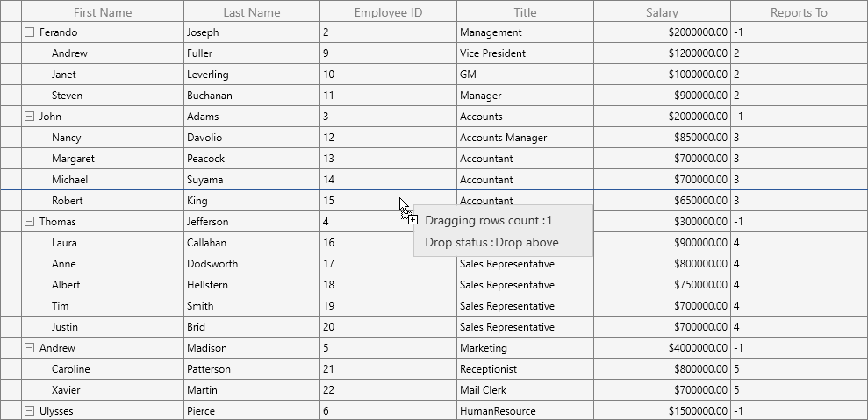
Task: Select the Hellstern last name cell
Action: point(252,285)
